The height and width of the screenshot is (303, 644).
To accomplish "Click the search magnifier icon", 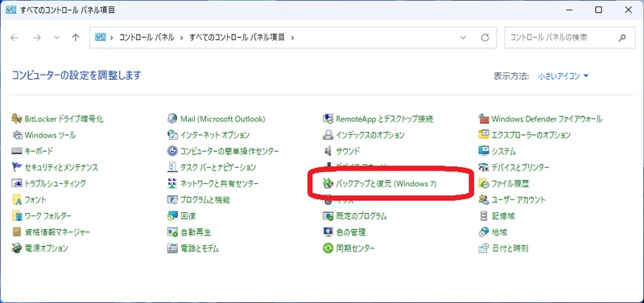I will point(621,38).
